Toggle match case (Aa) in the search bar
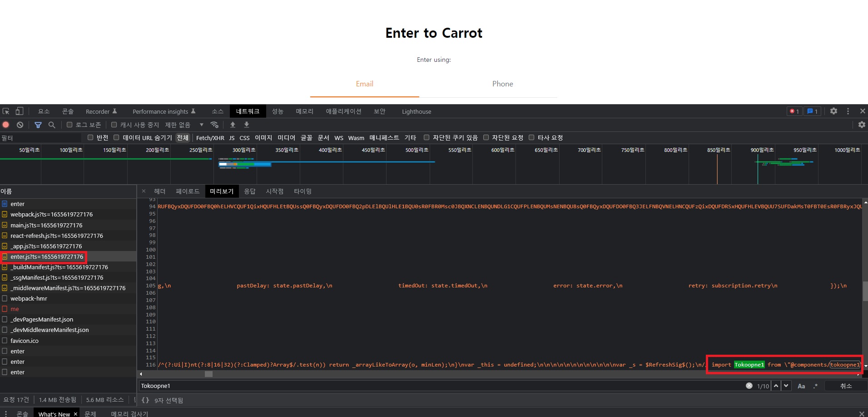This screenshot has height=417, width=868. [x=801, y=386]
